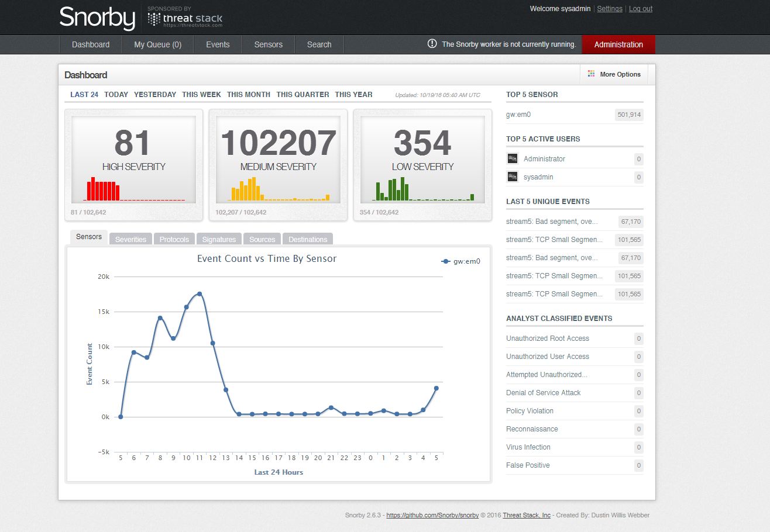This screenshot has height=532, width=770.
Task: Open the Threat Stack sponsor logo
Action: [x=185, y=19]
